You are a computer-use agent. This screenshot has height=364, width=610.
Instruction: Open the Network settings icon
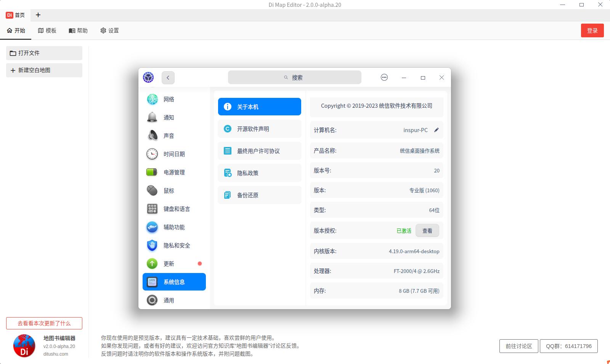coord(152,99)
